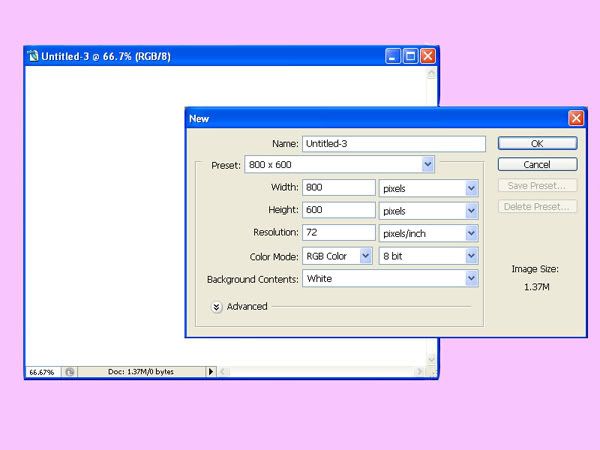Click the Width input field showing 800
The image size is (600, 450).
click(339, 188)
